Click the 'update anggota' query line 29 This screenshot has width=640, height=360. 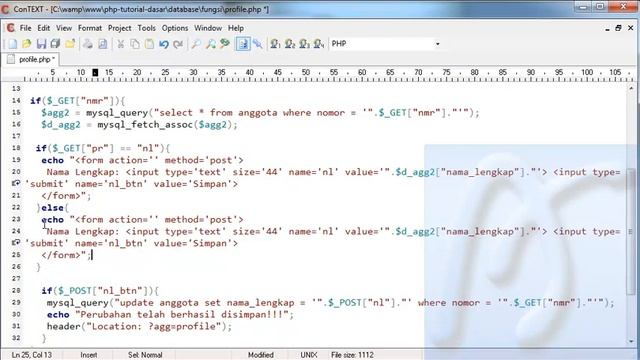click(330, 302)
